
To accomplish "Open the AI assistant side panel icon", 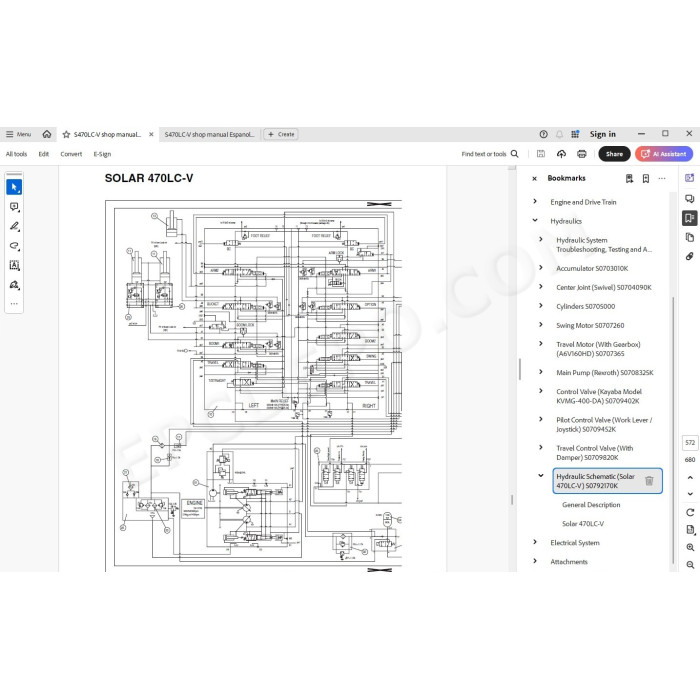I will point(690,178).
